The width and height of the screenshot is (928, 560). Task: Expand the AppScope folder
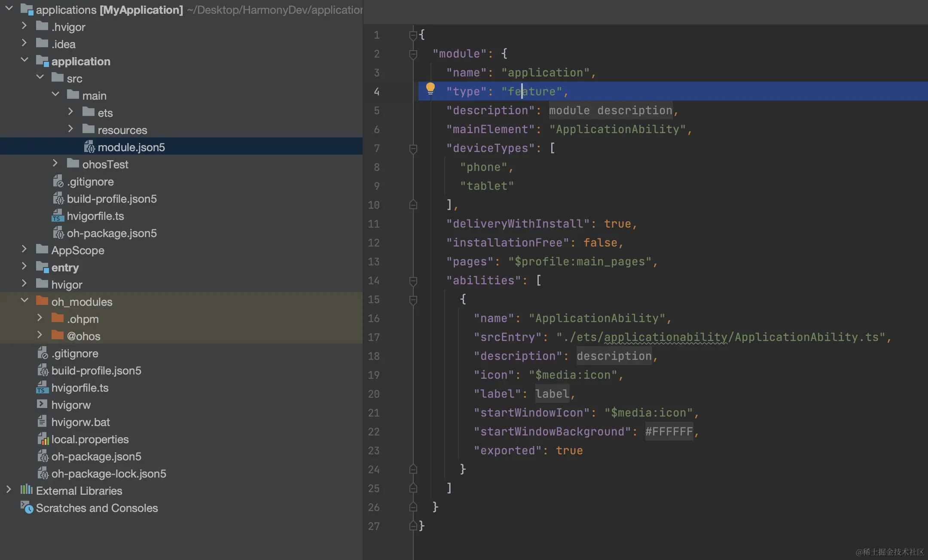pos(24,250)
